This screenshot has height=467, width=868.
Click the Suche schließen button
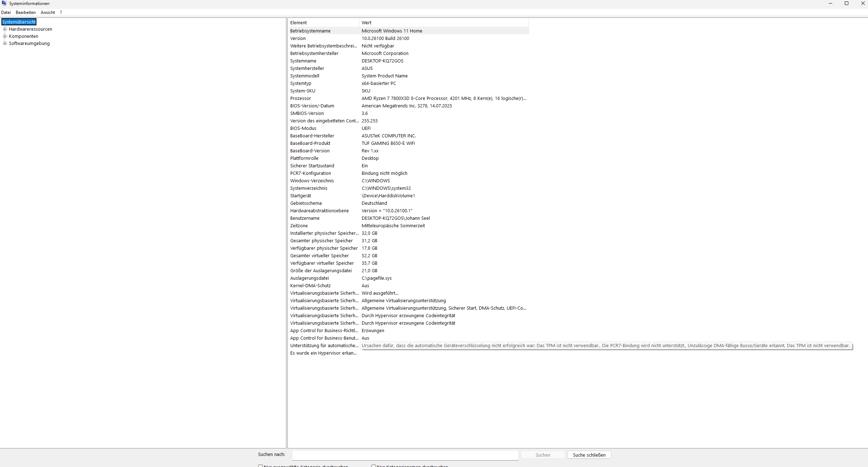(x=589, y=455)
